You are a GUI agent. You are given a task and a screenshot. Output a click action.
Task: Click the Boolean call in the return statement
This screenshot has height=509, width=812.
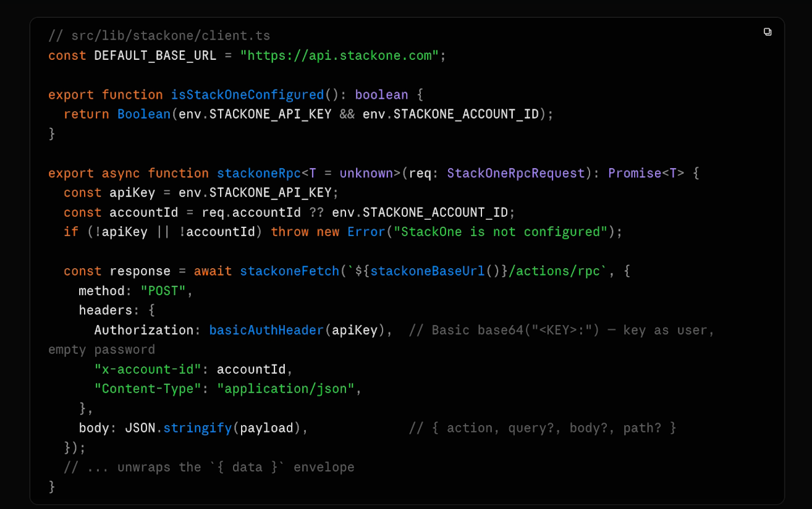pos(144,114)
